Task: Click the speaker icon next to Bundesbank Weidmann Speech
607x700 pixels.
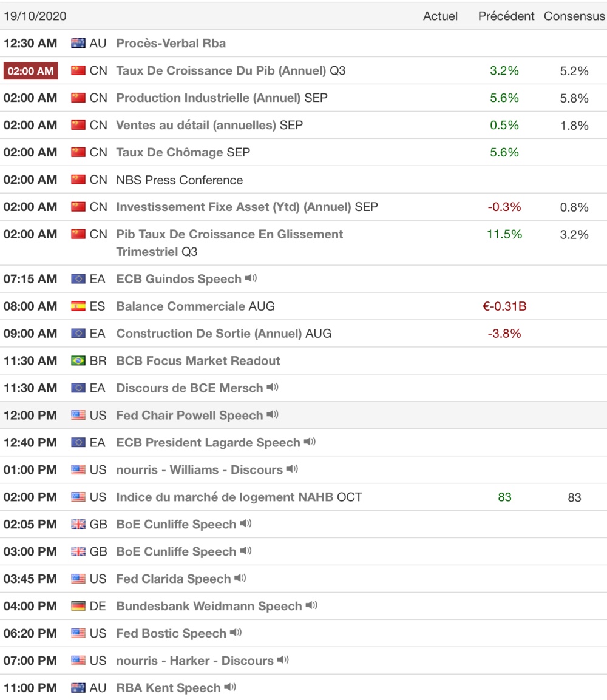Action: coord(311,605)
